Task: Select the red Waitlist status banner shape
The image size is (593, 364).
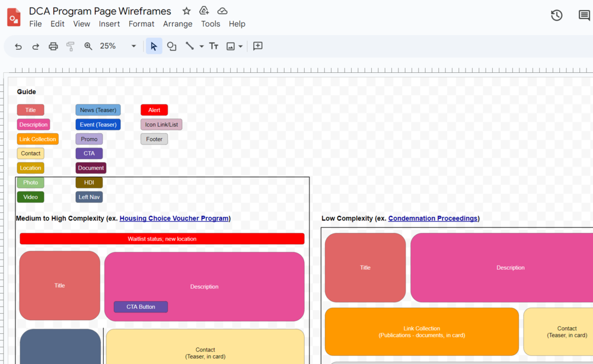Action: pyautogui.click(x=161, y=238)
